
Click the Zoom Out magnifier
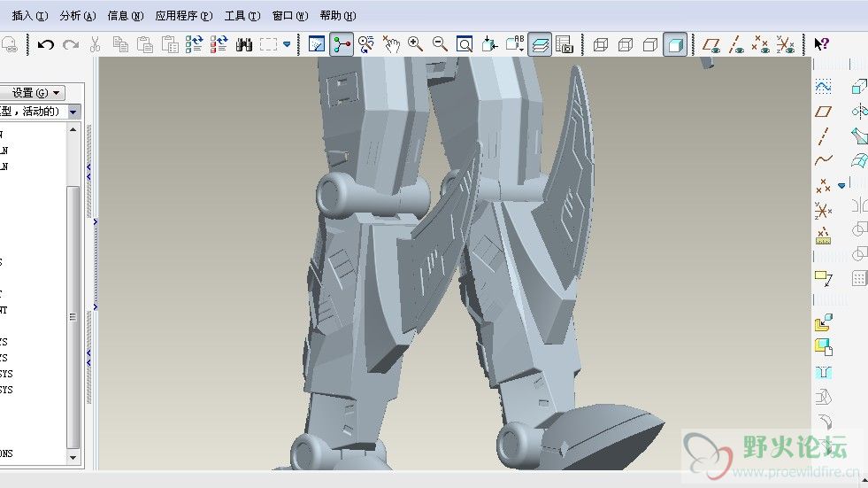coord(440,44)
